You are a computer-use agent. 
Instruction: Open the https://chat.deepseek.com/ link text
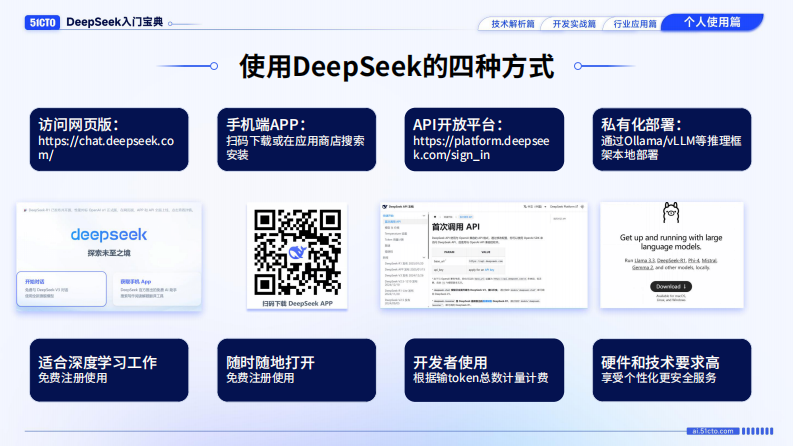point(106,148)
